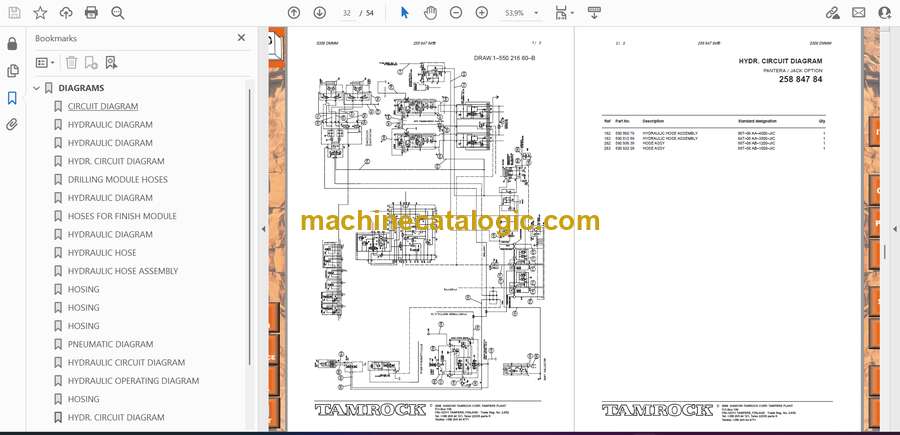This screenshot has height=435, width=900.
Task: Open the CIRCUIT DIAGRAM bookmark
Action: click(x=103, y=106)
